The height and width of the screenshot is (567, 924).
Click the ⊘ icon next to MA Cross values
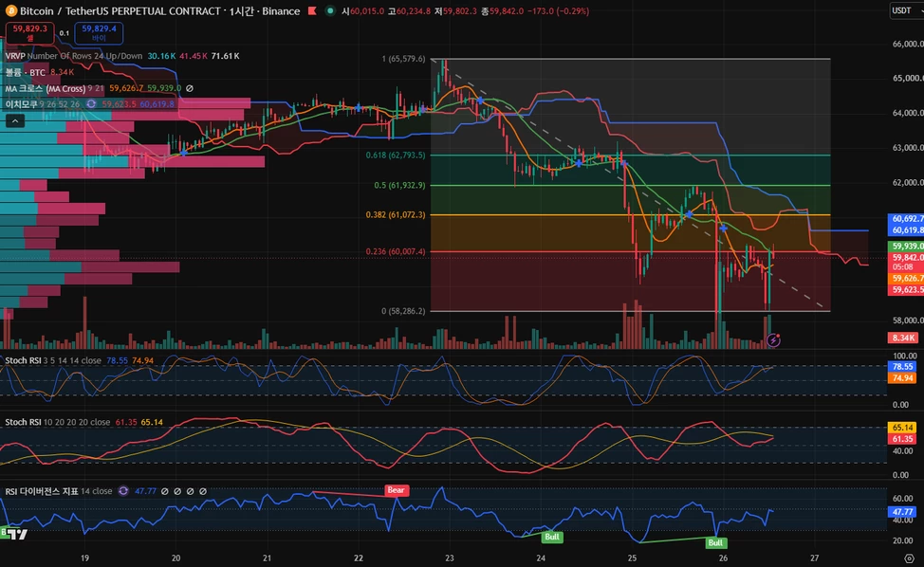click(x=190, y=88)
